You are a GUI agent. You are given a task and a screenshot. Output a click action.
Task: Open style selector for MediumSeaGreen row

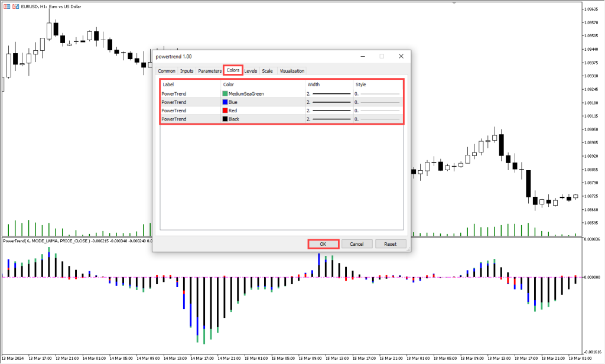378,94
